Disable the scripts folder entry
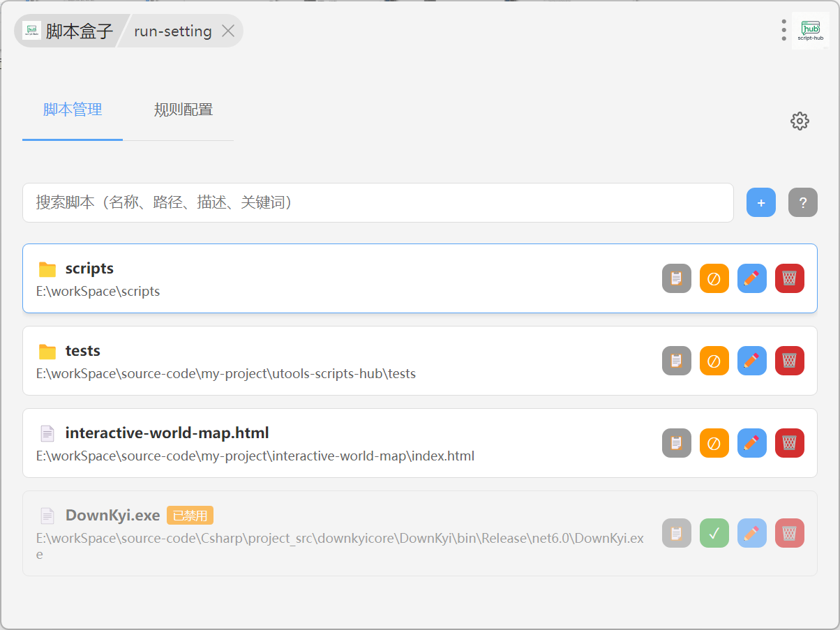This screenshot has height=630, width=840. pyautogui.click(x=714, y=278)
